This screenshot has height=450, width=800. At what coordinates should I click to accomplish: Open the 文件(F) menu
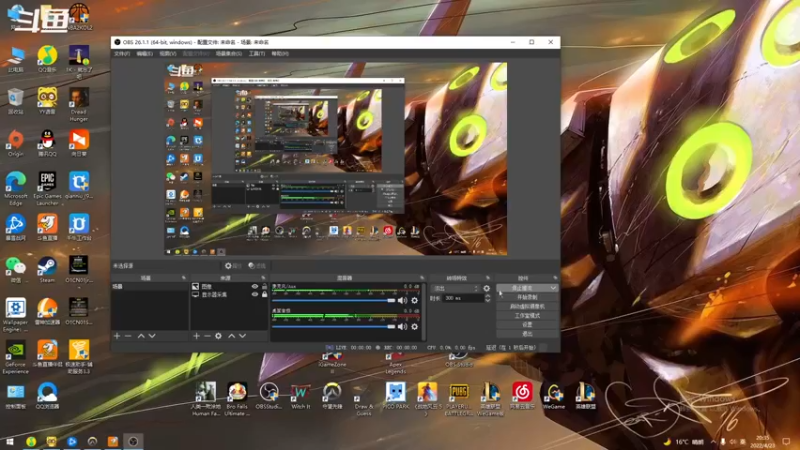point(122,54)
